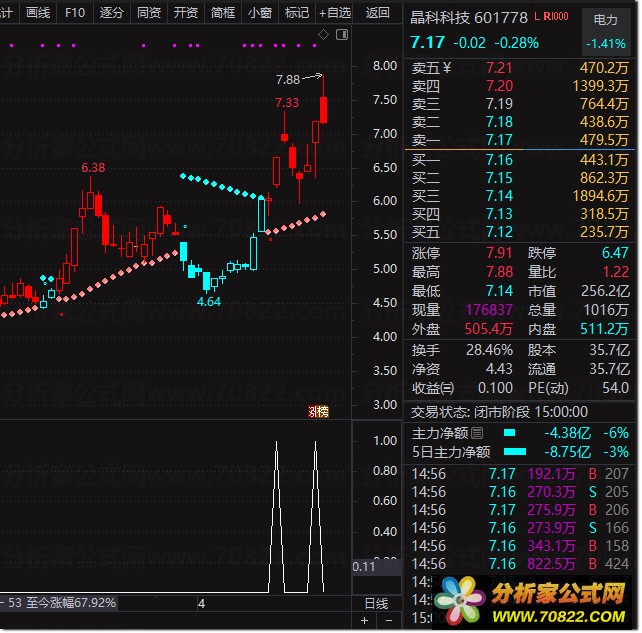This screenshot has height=633, width=642.
Task: Open 主力净额 detail list icon
Action: [x=477, y=433]
